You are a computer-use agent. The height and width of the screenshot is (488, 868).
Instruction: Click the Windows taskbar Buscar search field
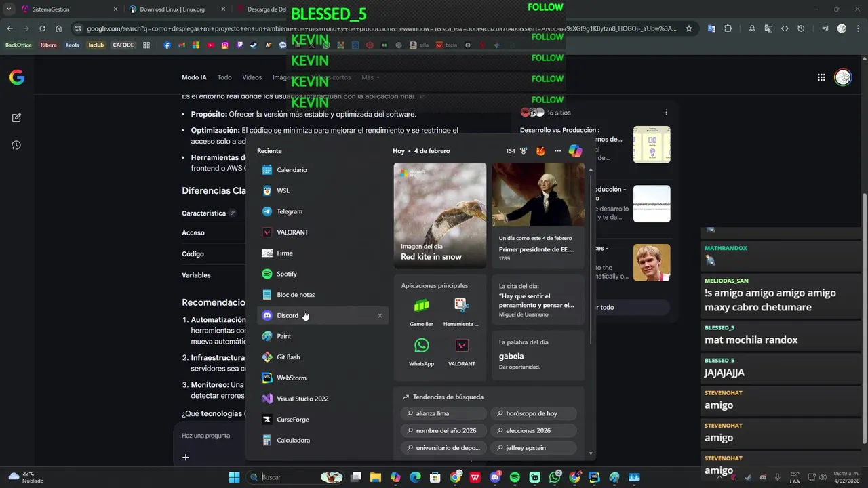pos(296,477)
